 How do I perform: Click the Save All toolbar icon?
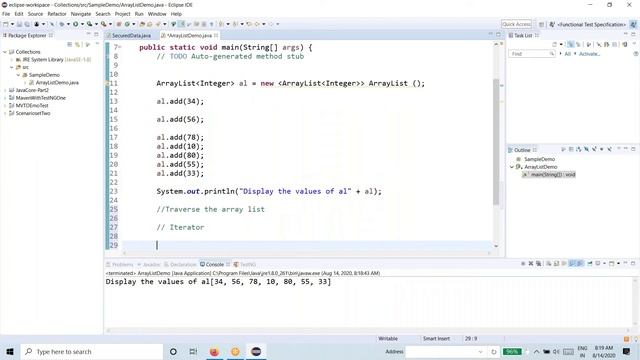27,24
